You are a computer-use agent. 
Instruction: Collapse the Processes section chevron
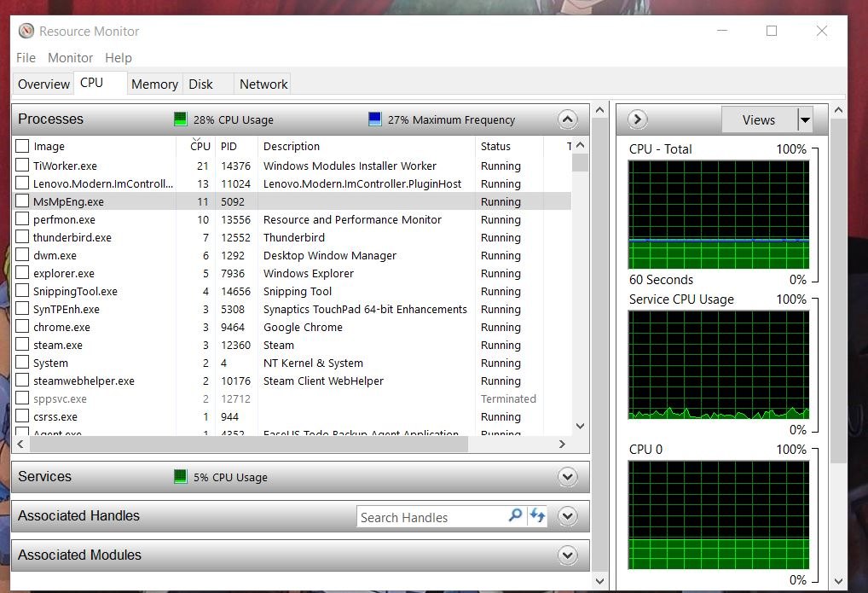(567, 119)
